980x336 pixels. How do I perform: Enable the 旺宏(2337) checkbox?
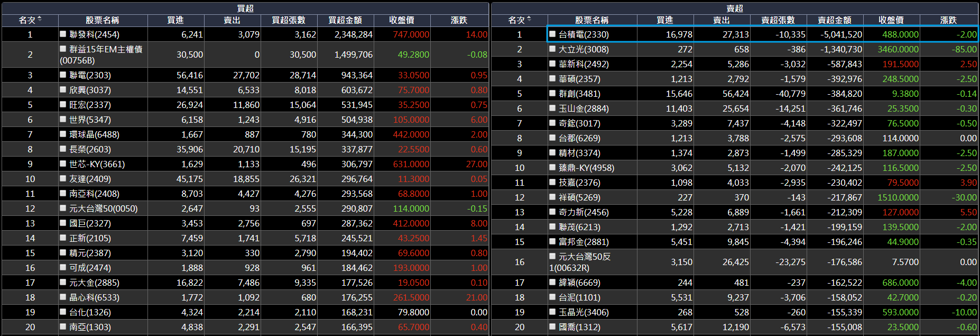63,104
